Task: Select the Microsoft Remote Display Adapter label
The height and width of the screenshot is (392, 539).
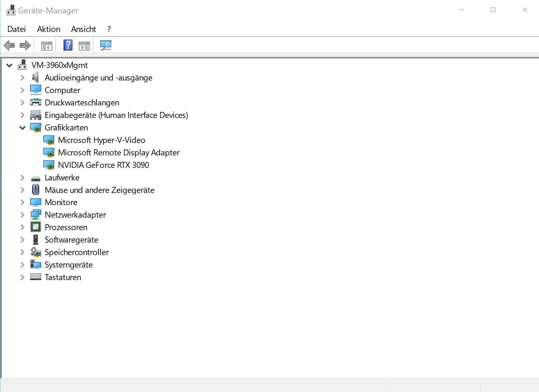Action: click(x=119, y=153)
